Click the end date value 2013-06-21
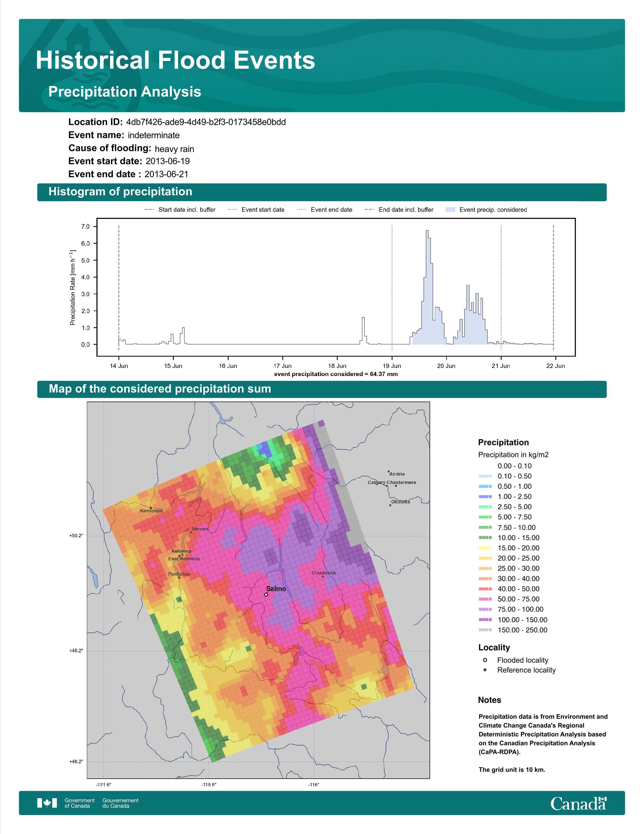This screenshot has width=644, height=834. click(x=166, y=174)
